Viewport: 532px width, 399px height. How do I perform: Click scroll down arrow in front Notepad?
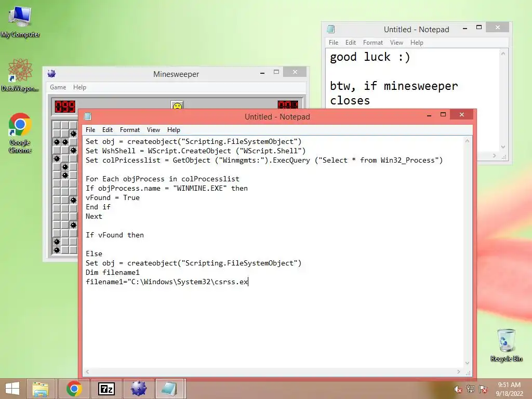coord(467,363)
